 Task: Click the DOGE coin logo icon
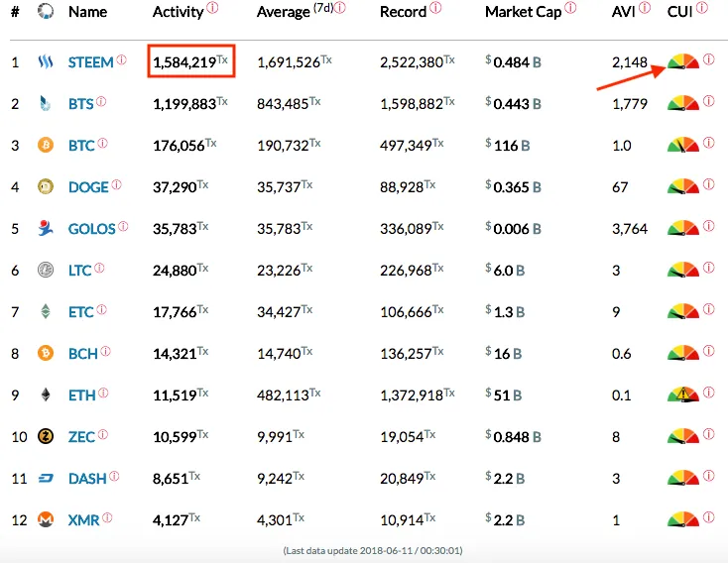[x=46, y=186]
